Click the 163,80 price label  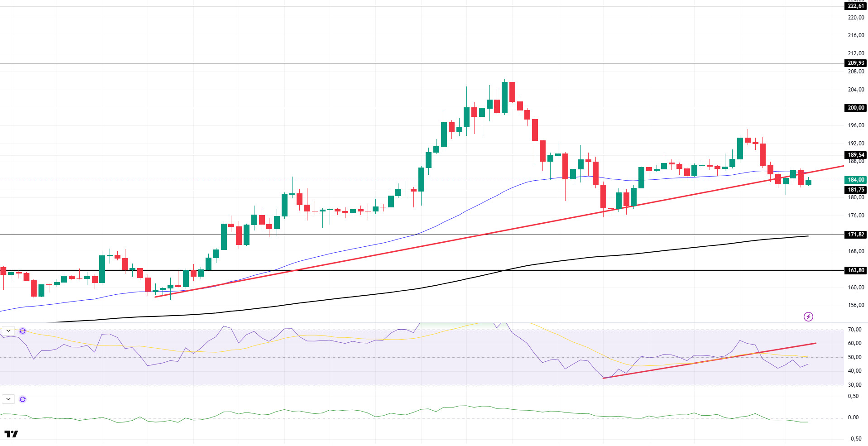point(856,270)
